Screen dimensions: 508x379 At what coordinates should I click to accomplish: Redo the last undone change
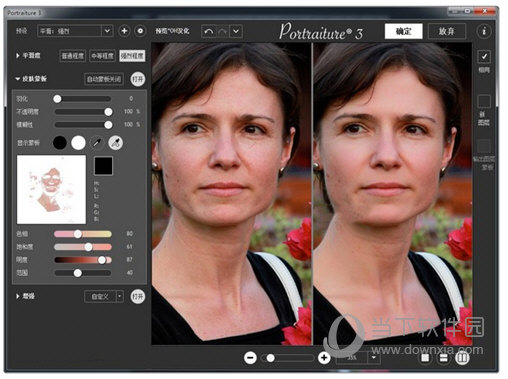pos(222,31)
